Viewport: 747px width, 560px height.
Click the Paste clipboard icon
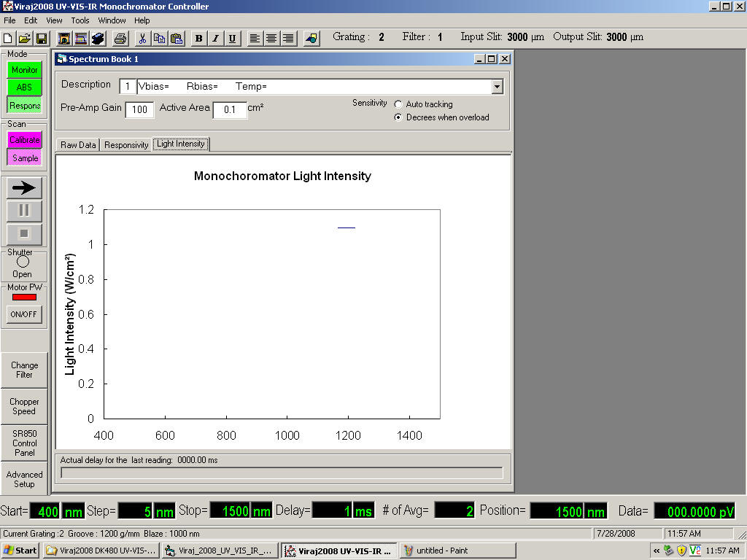click(177, 38)
